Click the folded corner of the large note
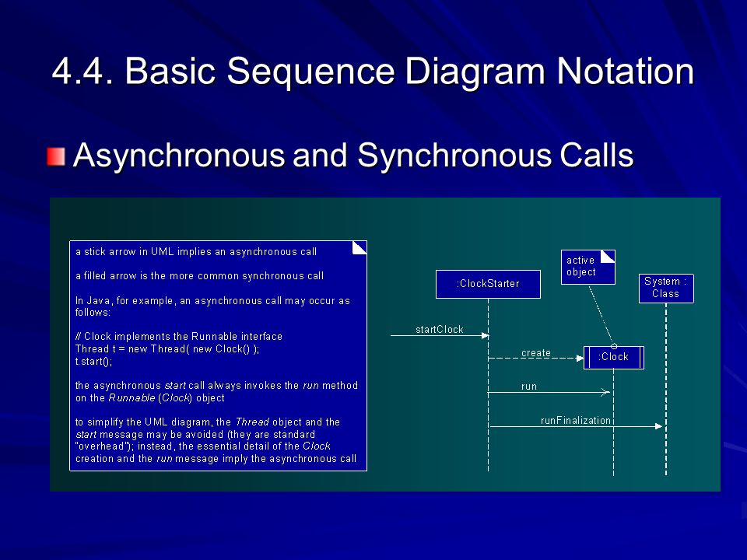747x560 pixels. point(359,247)
